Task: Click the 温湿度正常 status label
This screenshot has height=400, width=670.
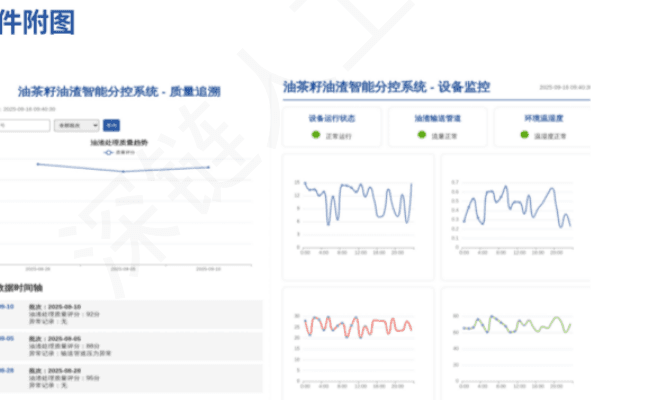Action: pos(550,136)
